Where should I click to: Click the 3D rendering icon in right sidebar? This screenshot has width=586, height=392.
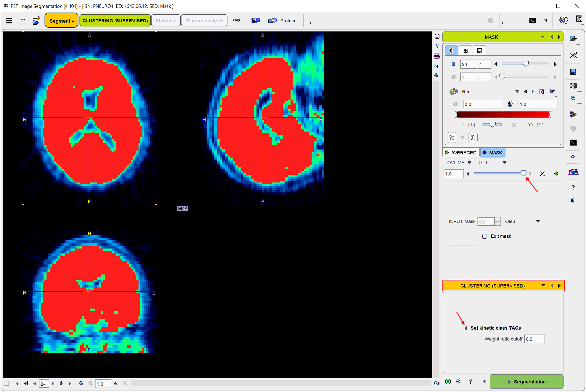coord(573,114)
